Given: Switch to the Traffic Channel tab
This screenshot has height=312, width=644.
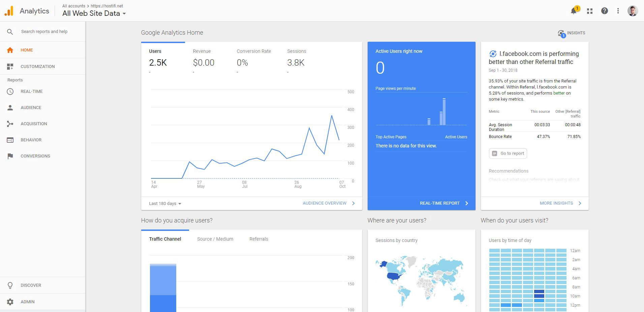Looking at the screenshot, I should [165, 239].
